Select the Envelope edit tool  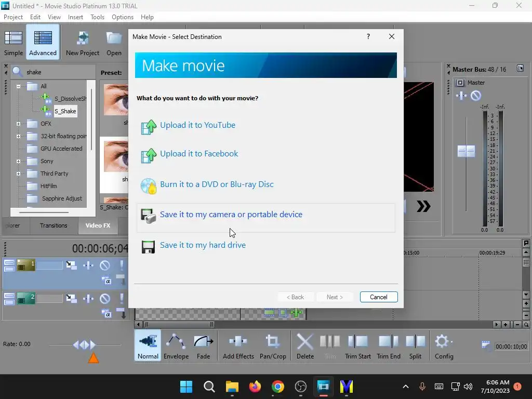176,346
